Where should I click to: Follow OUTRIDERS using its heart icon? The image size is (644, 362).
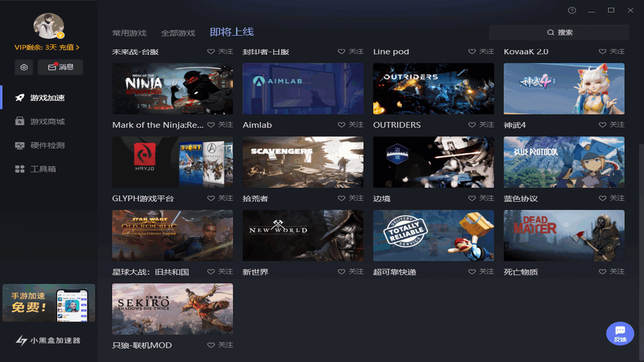click(x=472, y=125)
